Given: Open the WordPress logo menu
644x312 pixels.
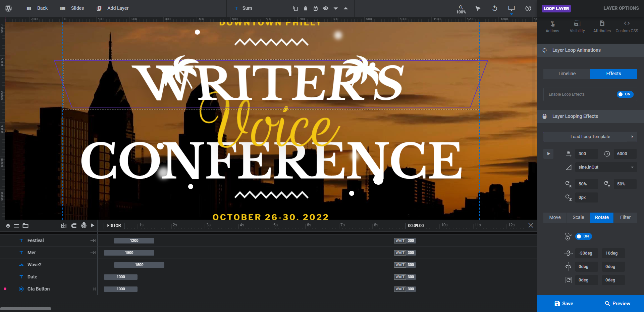Looking at the screenshot, I should (x=8, y=8).
